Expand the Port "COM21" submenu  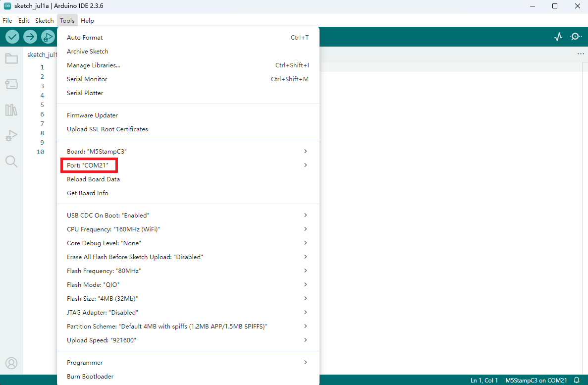[x=188, y=165]
